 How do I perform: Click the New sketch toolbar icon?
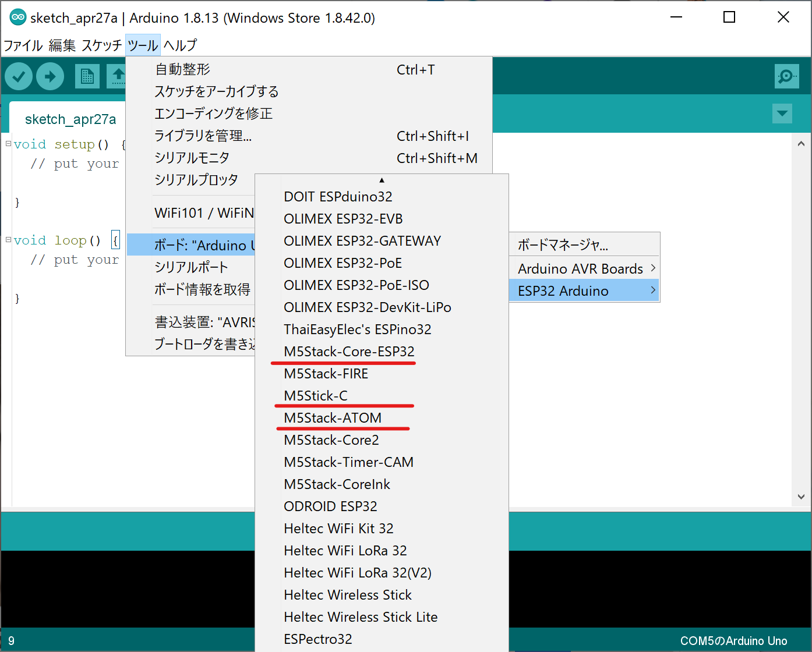pyautogui.click(x=87, y=76)
